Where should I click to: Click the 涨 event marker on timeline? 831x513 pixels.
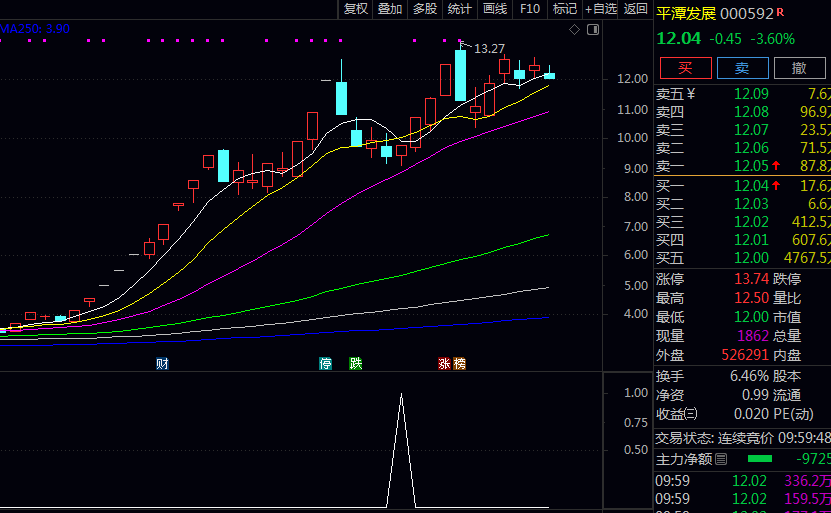pos(444,363)
